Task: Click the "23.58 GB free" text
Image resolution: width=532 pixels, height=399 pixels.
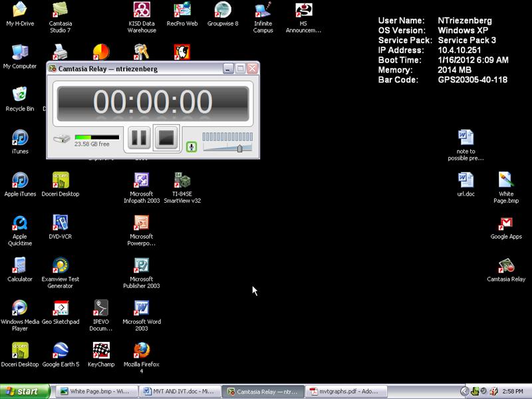Action: [92, 144]
